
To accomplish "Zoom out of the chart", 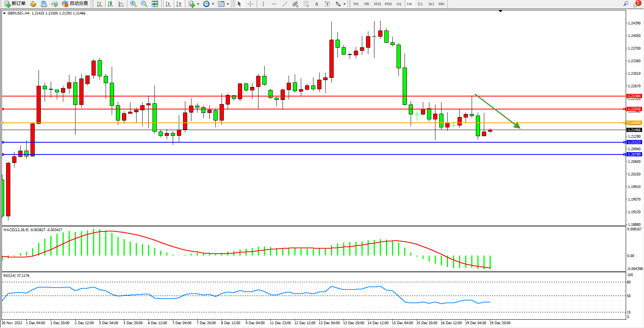I will 144,4.
